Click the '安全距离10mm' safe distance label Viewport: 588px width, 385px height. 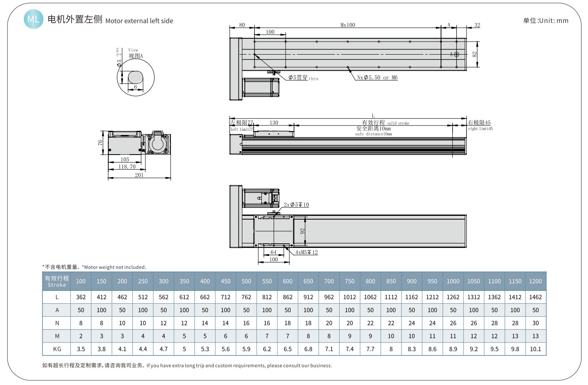click(374, 129)
